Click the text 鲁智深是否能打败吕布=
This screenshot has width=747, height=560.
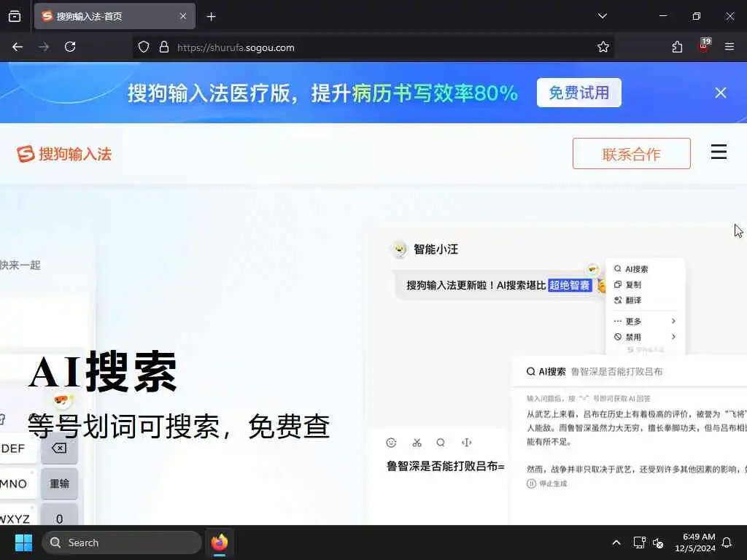click(x=446, y=466)
